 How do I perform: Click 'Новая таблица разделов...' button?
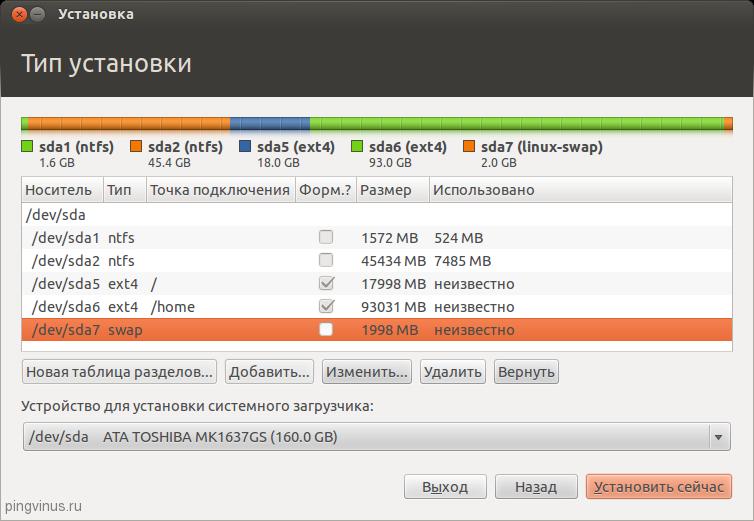click(x=119, y=372)
